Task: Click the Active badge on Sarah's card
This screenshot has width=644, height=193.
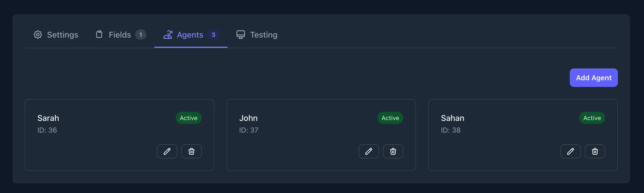Action: tap(188, 118)
